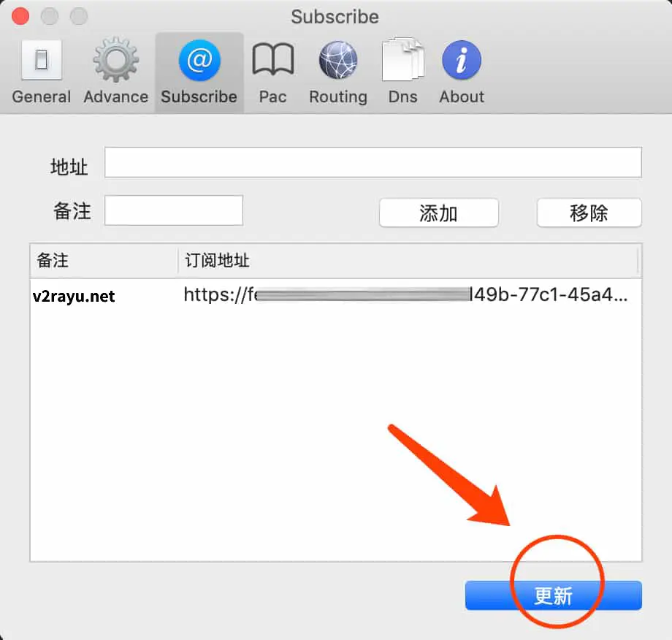This screenshot has width=672, height=640.
Task: Open the Advance gear icon
Action: (x=116, y=60)
